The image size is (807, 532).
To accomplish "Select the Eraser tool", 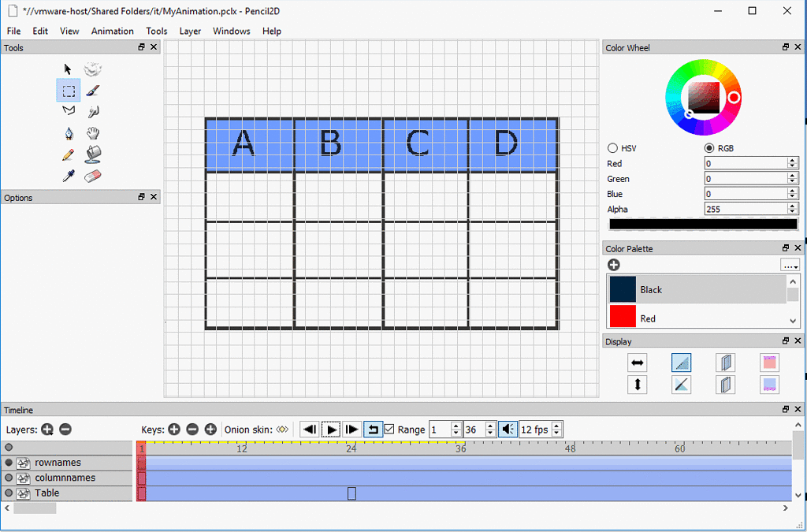I will click(x=93, y=176).
